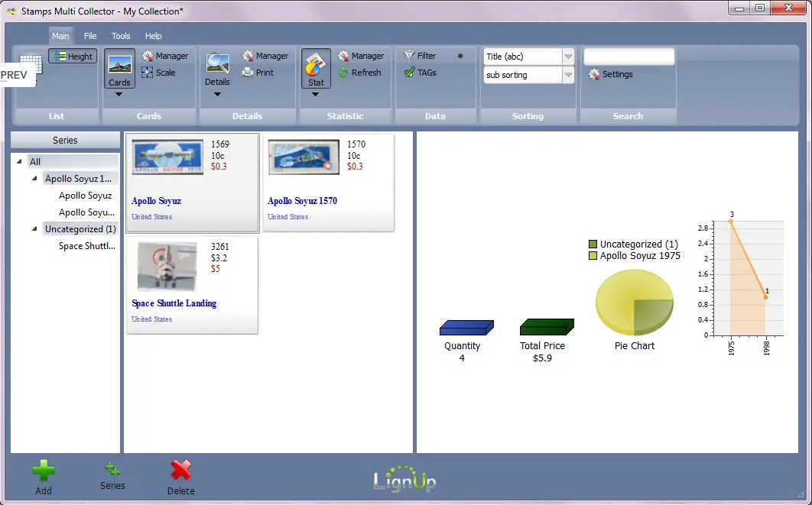Click the Scale cards tool
The image size is (812, 505).
pos(158,73)
